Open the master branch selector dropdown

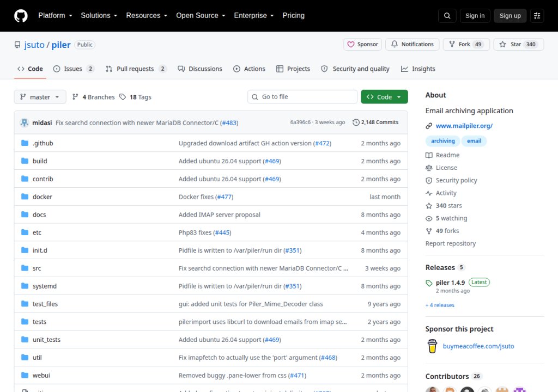(40, 97)
